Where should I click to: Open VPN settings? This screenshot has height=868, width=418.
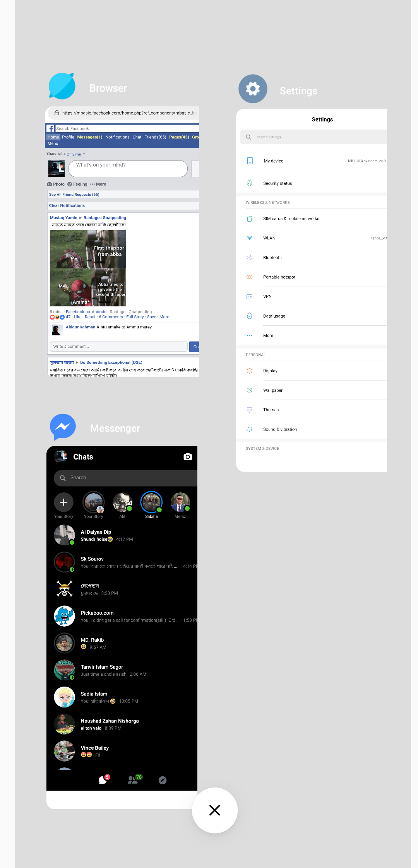(x=312, y=297)
